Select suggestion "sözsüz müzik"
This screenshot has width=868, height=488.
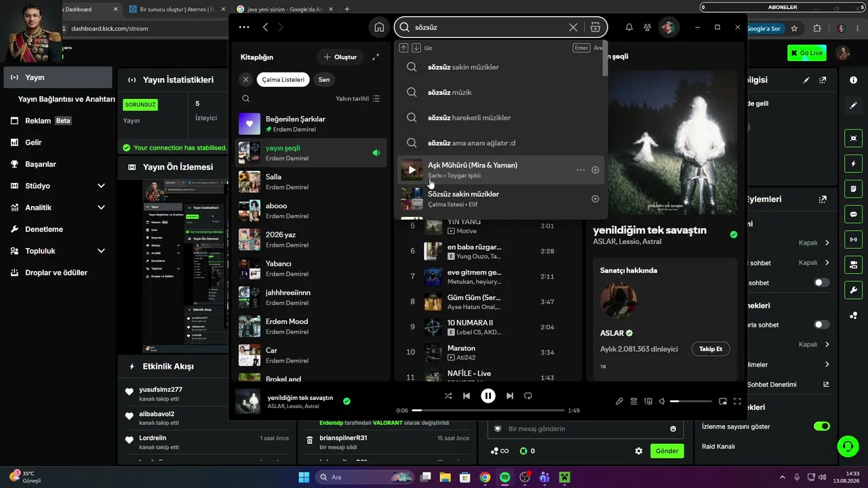(500, 92)
